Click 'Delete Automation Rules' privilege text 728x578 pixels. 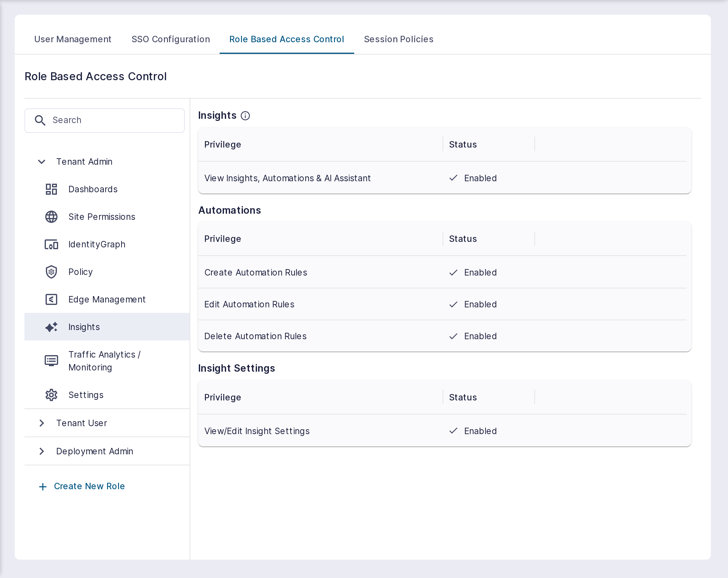(x=255, y=336)
